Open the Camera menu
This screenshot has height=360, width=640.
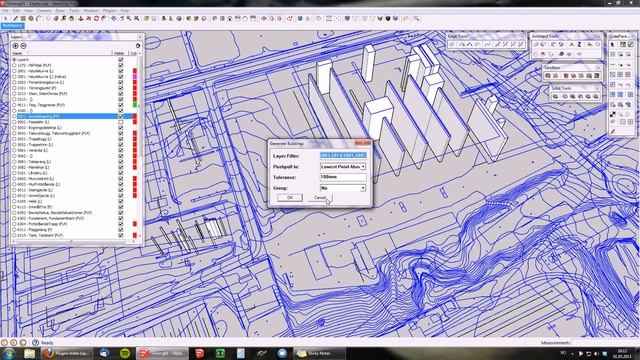(44, 11)
